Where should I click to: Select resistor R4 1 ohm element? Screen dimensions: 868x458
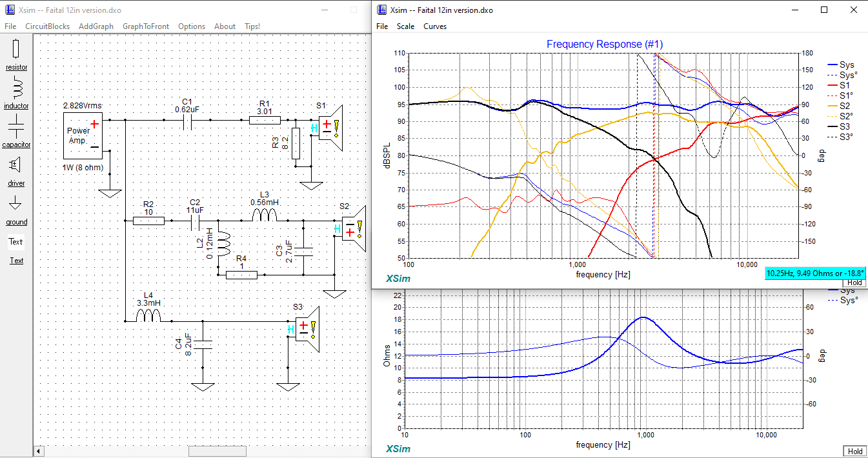[x=241, y=275]
